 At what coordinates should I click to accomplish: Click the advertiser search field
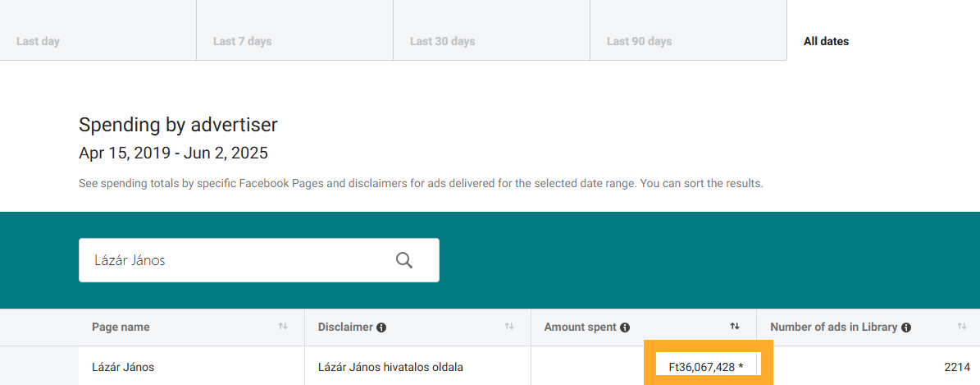tap(230, 260)
